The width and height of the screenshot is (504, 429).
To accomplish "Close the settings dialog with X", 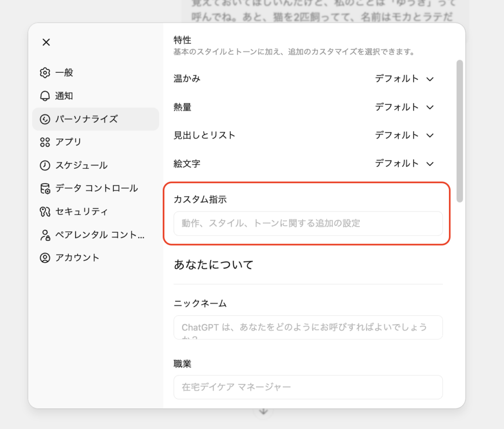I will coord(46,42).
